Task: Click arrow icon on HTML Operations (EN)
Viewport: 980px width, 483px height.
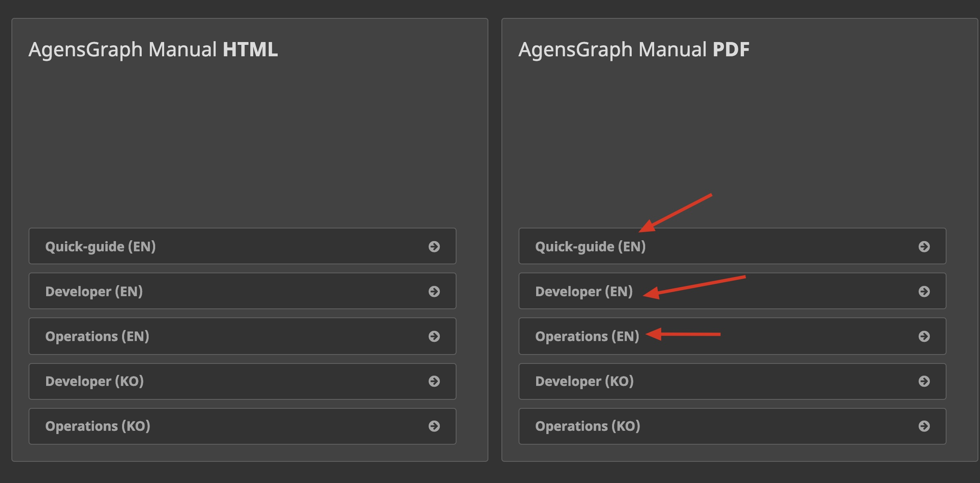Action: point(434,336)
